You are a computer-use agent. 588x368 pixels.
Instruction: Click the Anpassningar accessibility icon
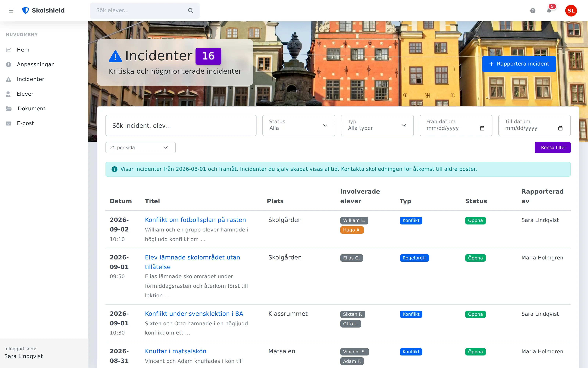(x=8, y=65)
